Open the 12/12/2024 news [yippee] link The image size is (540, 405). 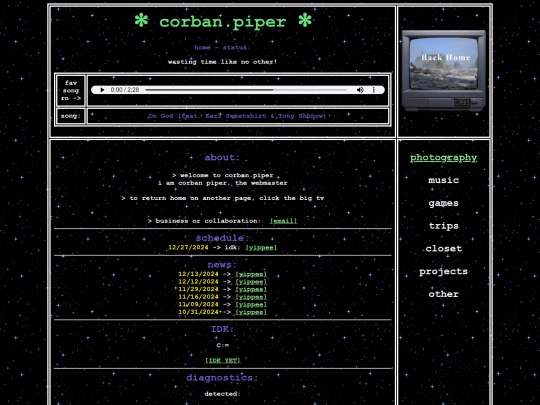[251, 282]
